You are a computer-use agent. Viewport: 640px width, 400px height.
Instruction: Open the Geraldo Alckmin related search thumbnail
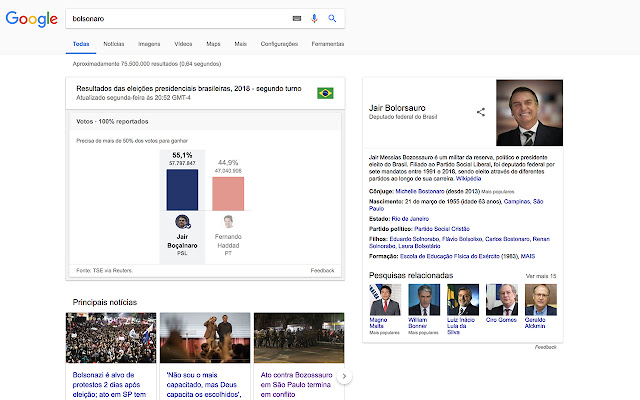541,300
